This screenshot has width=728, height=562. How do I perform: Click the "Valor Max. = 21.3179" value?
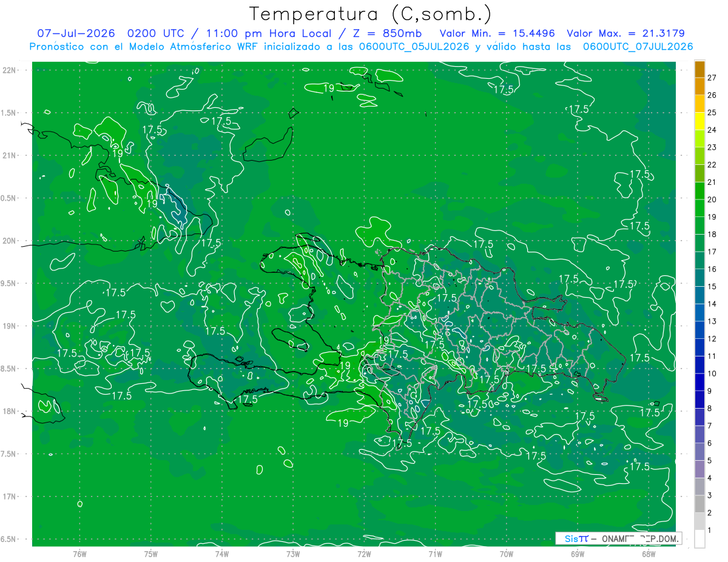pos(626,33)
